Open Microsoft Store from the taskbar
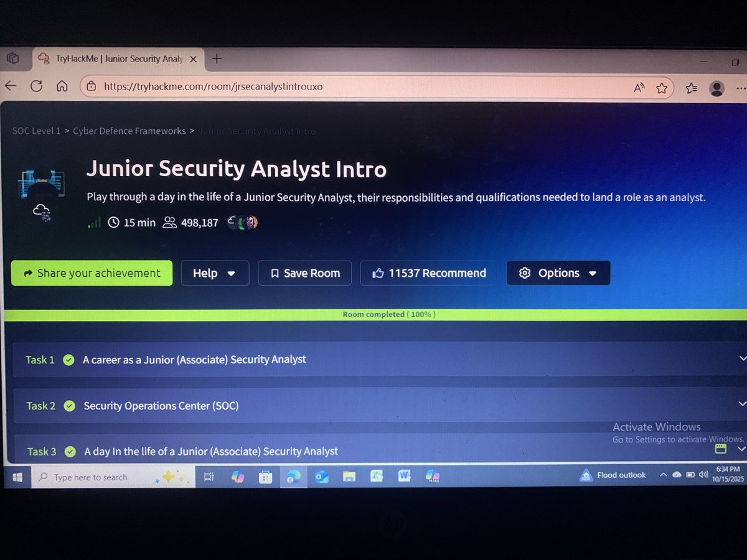 265,477
